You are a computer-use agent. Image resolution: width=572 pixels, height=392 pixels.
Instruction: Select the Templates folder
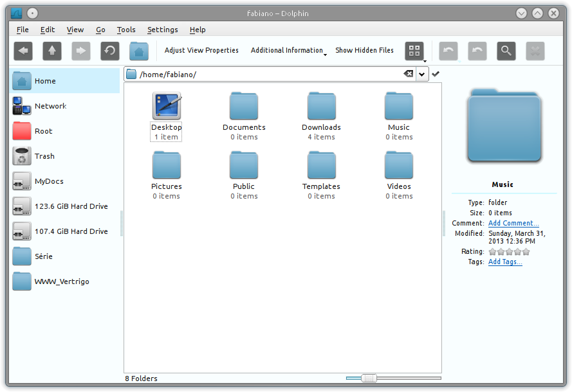pos(321,175)
